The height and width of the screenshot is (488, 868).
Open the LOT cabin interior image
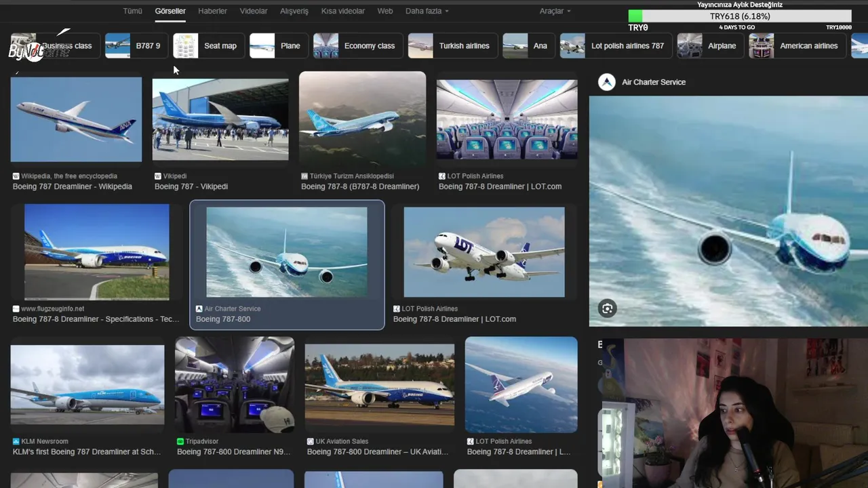[x=507, y=119]
